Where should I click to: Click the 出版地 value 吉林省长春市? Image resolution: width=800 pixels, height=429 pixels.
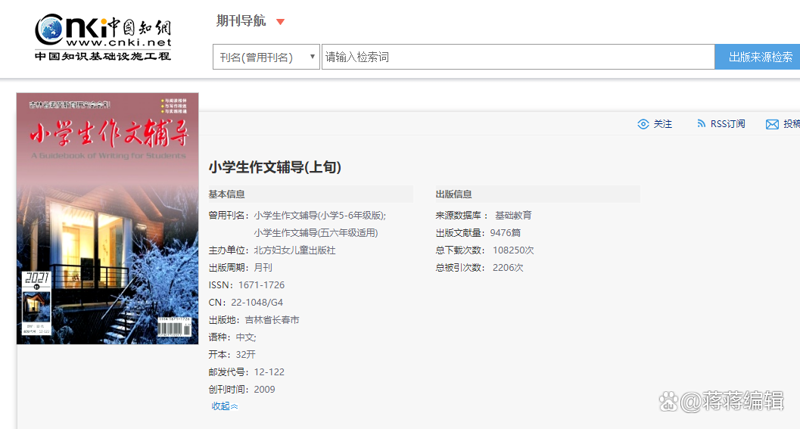click(x=272, y=320)
